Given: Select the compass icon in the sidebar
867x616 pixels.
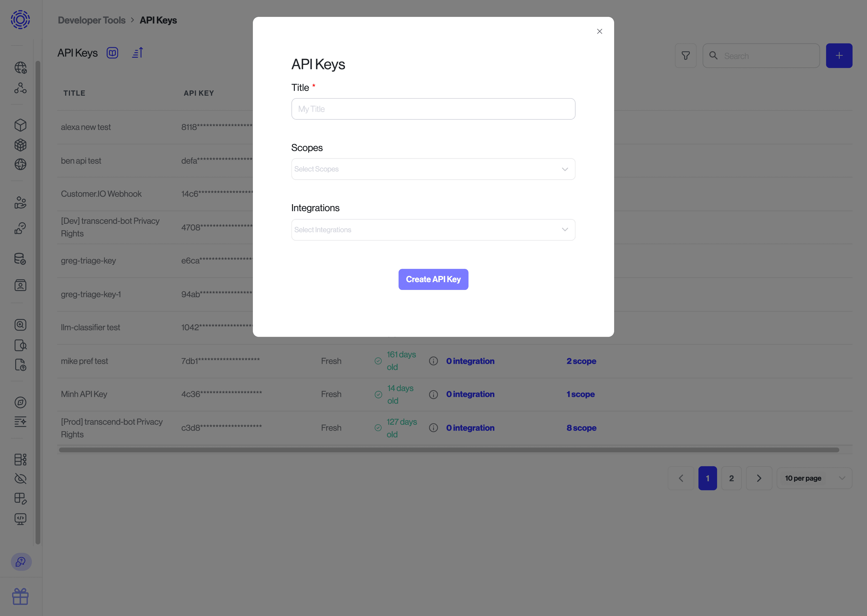Looking at the screenshot, I should click(x=20, y=402).
